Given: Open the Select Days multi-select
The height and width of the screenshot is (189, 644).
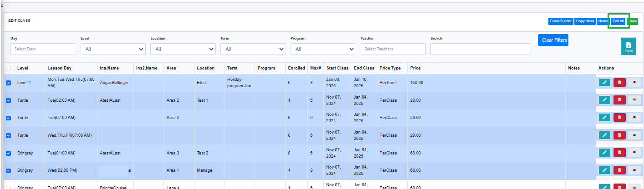Looking at the screenshot, I should coord(43,49).
